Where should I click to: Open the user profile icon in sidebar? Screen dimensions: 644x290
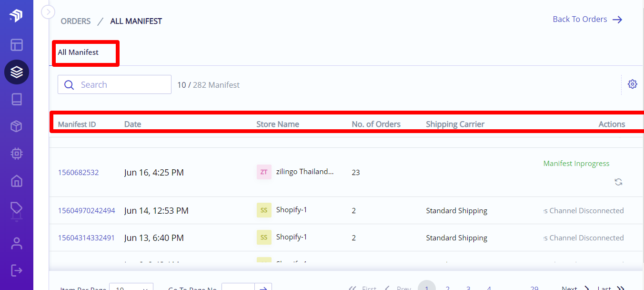17,243
